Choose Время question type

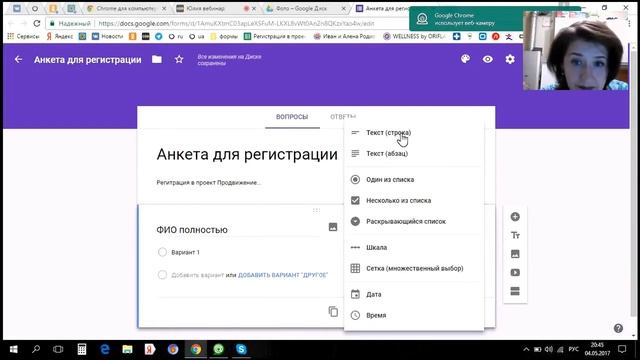point(414,315)
